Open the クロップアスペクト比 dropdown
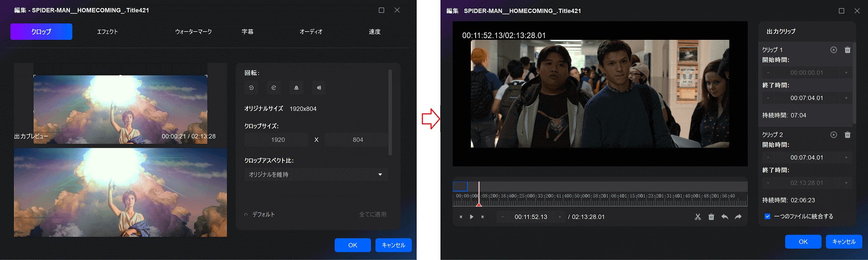The image size is (868, 260). coord(316,174)
